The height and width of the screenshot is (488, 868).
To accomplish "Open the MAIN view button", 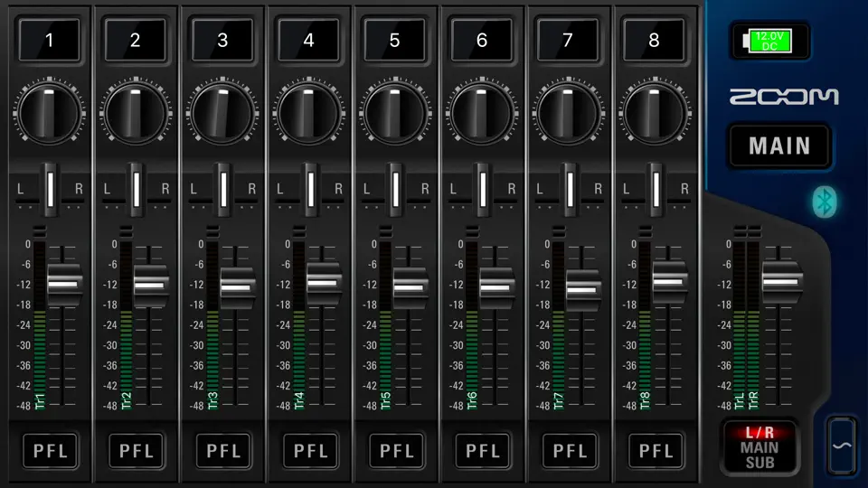I will 780,146.
